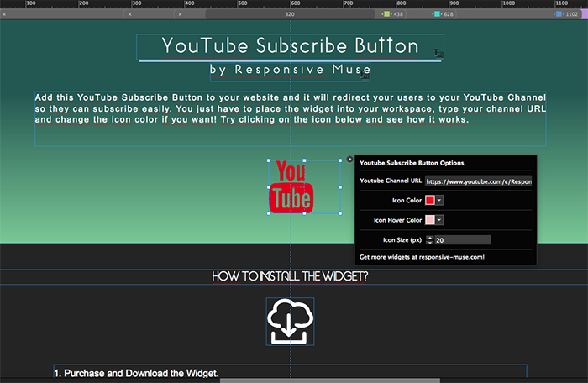Viewport: 588px width, 383px height.
Task: Open the Icon Hover Color pink swatch
Action: pos(430,220)
